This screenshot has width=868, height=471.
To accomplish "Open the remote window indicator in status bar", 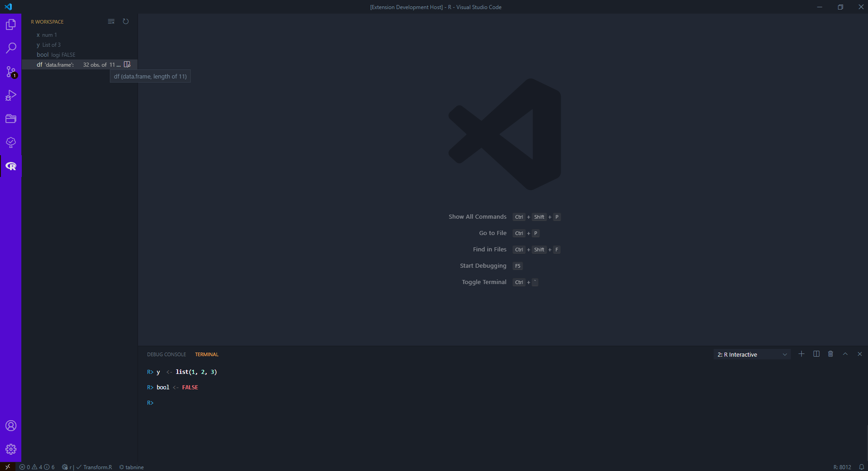I will click(x=8, y=467).
